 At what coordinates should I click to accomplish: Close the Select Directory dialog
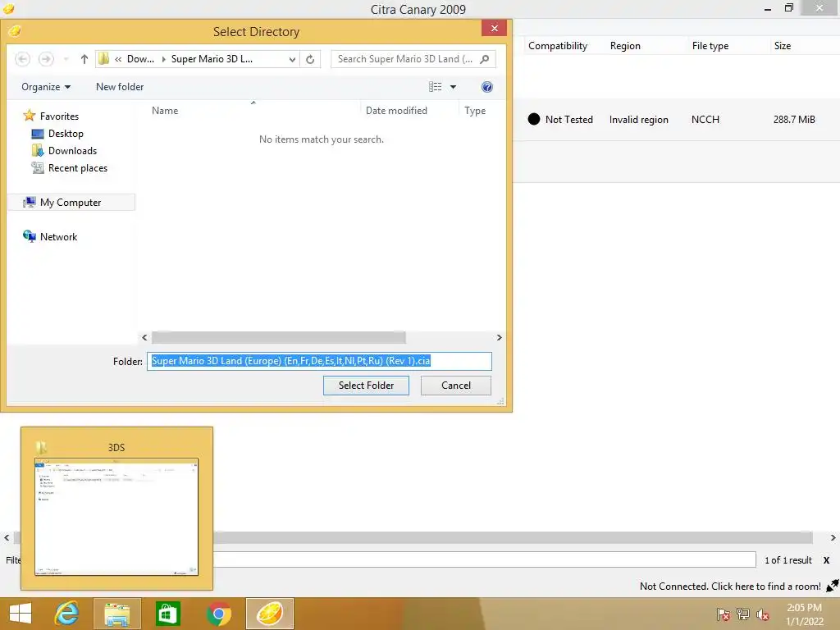(x=495, y=29)
